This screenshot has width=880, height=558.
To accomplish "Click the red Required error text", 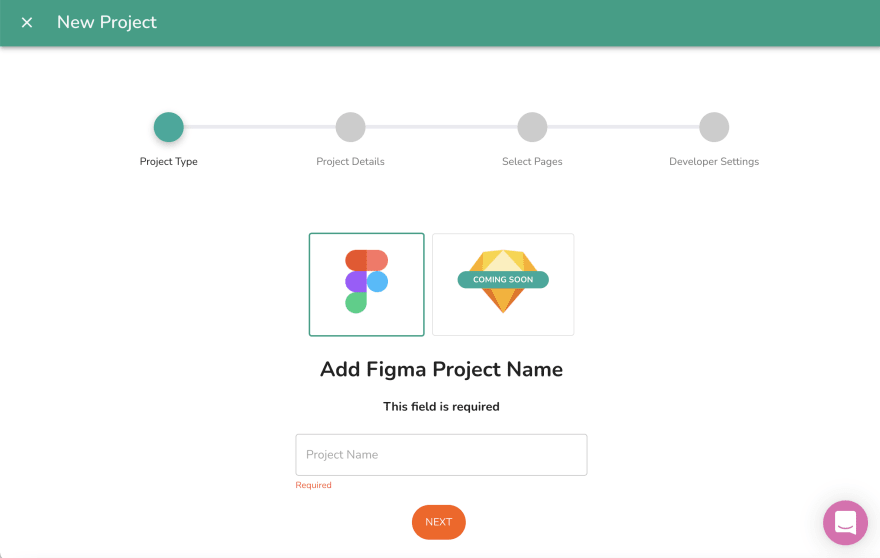I will (313, 485).
